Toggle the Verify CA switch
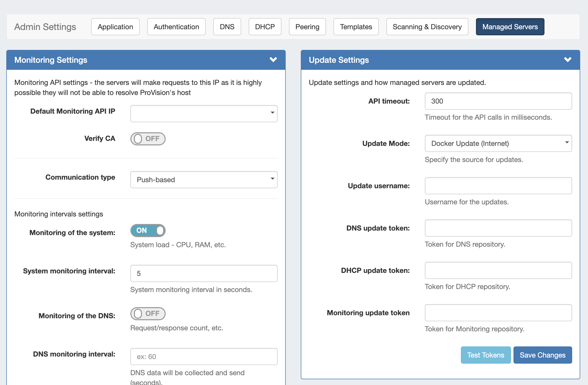Viewport: 588px width, 385px height. (x=148, y=139)
